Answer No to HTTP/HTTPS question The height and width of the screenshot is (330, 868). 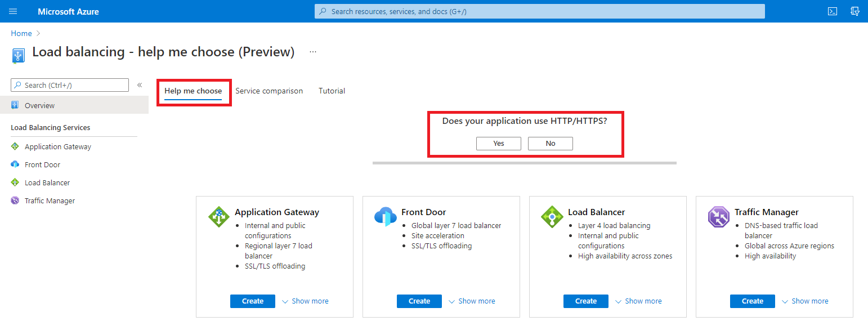(551, 144)
